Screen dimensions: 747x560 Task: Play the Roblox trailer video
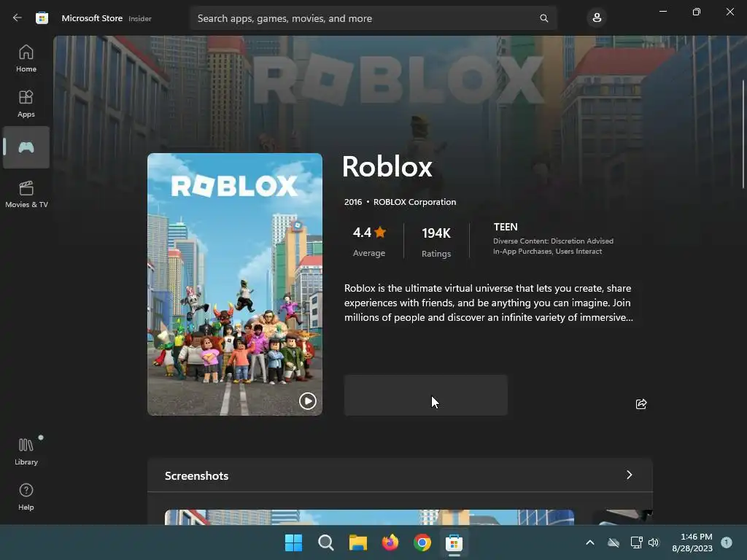tap(307, 401)
